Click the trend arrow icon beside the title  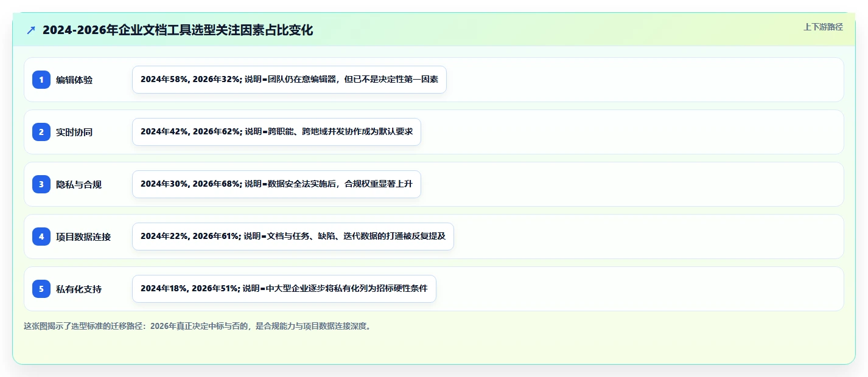[31, 30]
